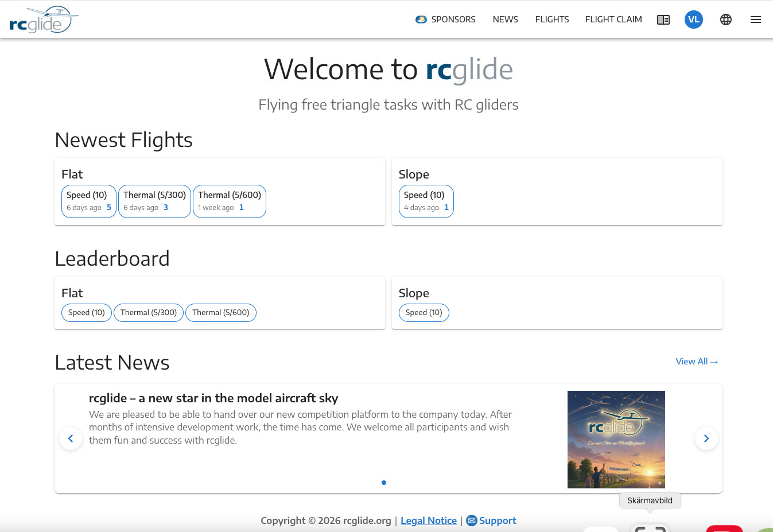The height and width of the screenshot is (532, 773).
Task: Open the globe language selector
Action: click(x=725, y=20)
